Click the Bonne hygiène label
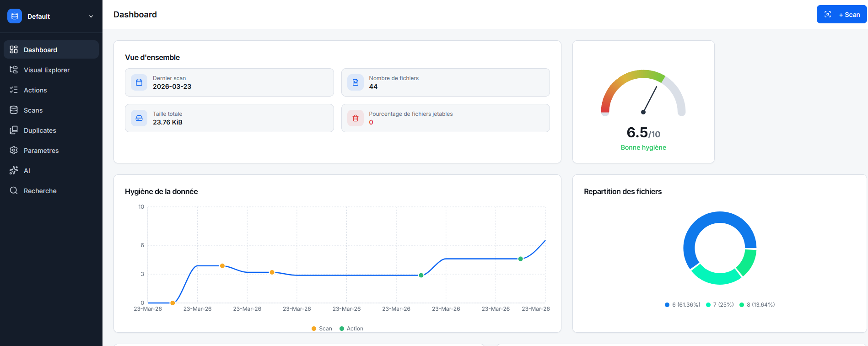The height and width of the screenshot is (346, 868). click(643, 147)
